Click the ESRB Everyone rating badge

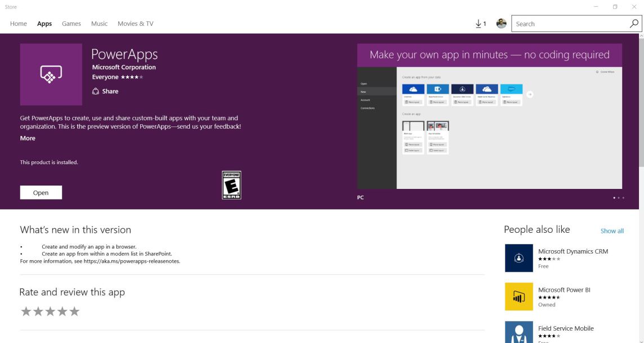pos(231,186)
